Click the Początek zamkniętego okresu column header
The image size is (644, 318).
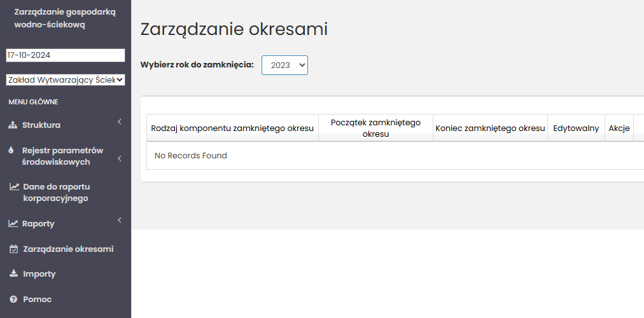coord(375,128)
